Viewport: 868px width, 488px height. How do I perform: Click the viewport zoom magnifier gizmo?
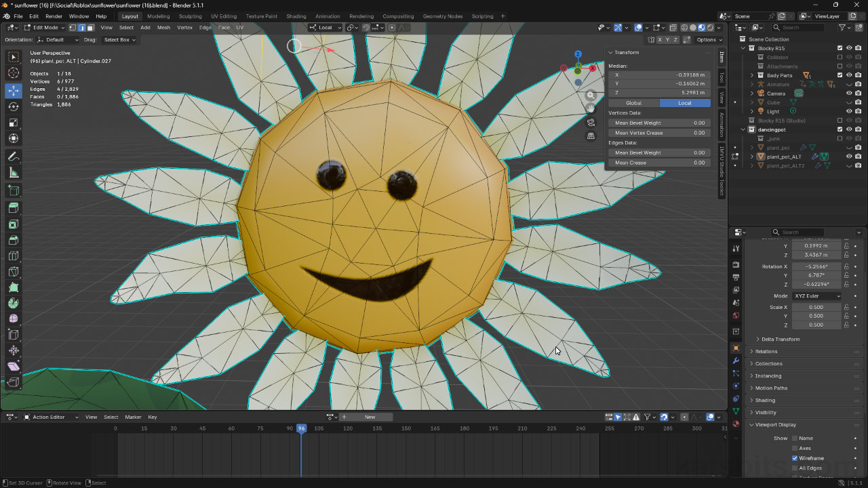[591, 96]
